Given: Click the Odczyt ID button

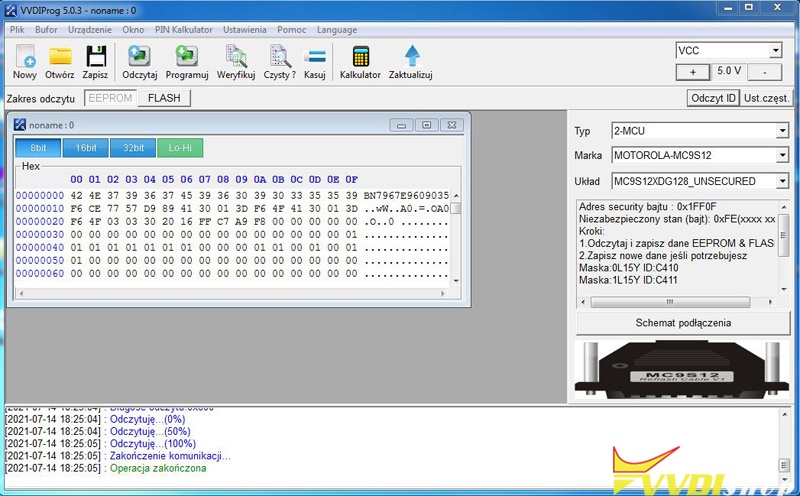Looking at the screenshot, I should [713, 98].
